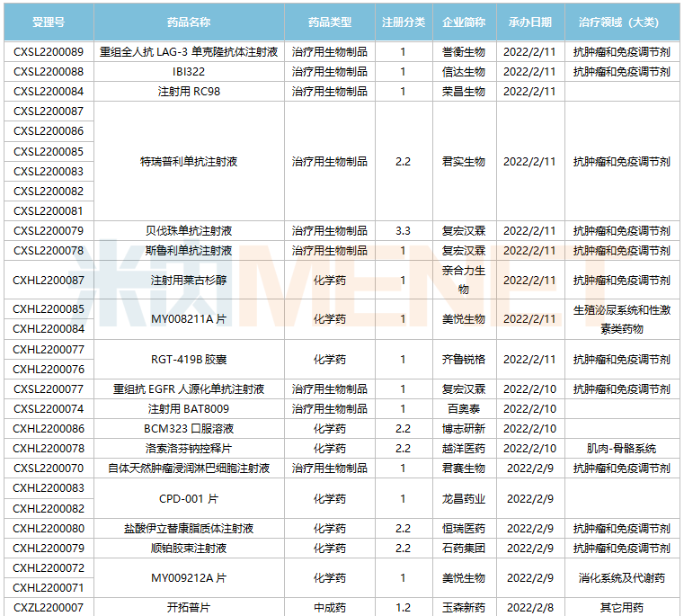Select cell CXSL2200077
The width and height of the screenshot is (684, 616).
coord(49,389)
